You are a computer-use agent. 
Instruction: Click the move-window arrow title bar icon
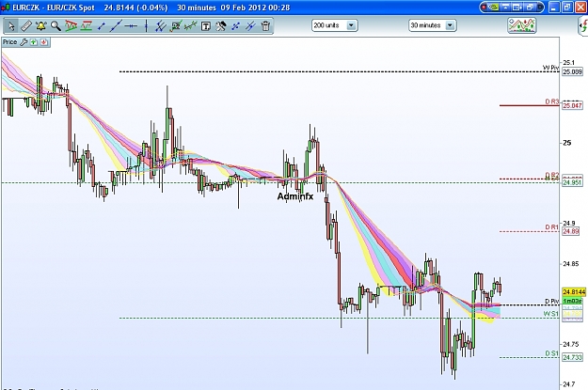[x=518, y=8]
